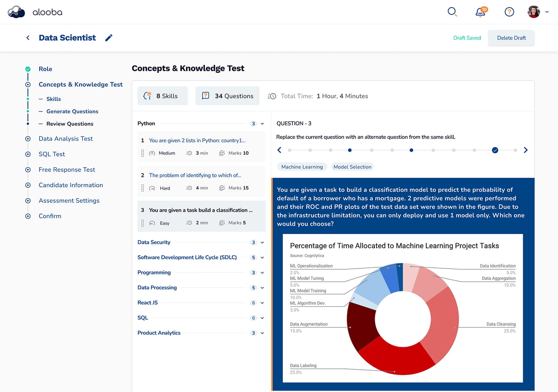Select the first alternate question dot

point(289,150)
